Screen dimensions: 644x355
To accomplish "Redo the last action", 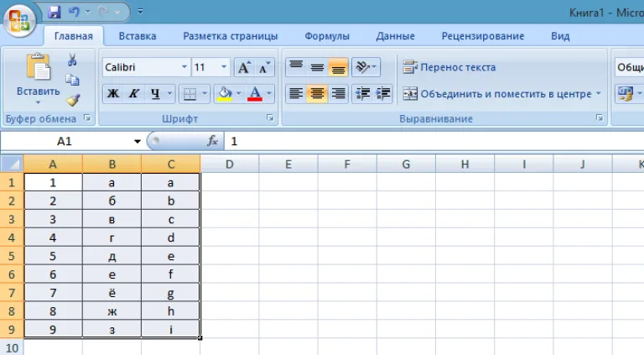I will pos(103,12).
